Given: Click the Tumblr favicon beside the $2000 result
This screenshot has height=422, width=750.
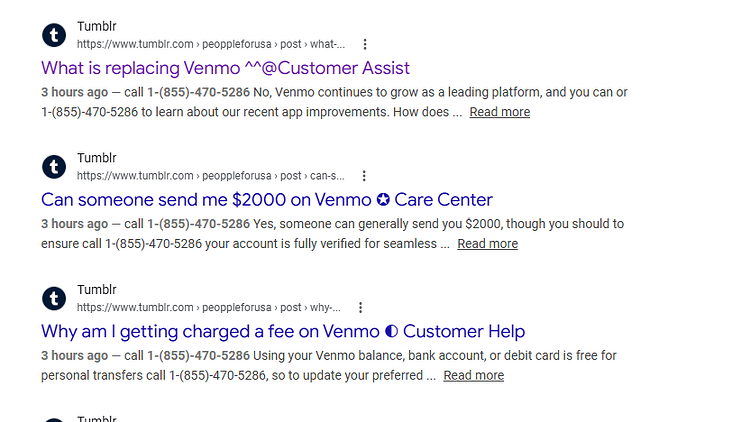Looking at the screenshot, I should pos(54,167).
